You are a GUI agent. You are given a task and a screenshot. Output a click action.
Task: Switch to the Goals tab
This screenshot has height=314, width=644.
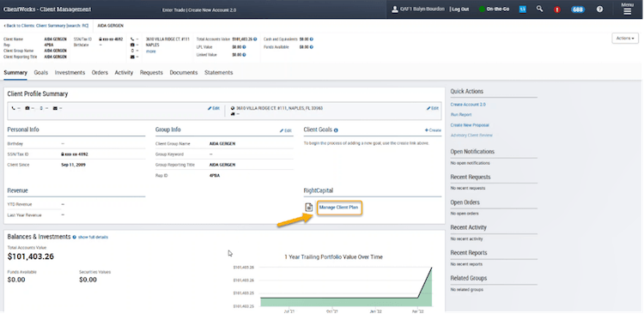click(x=41, y=72)
